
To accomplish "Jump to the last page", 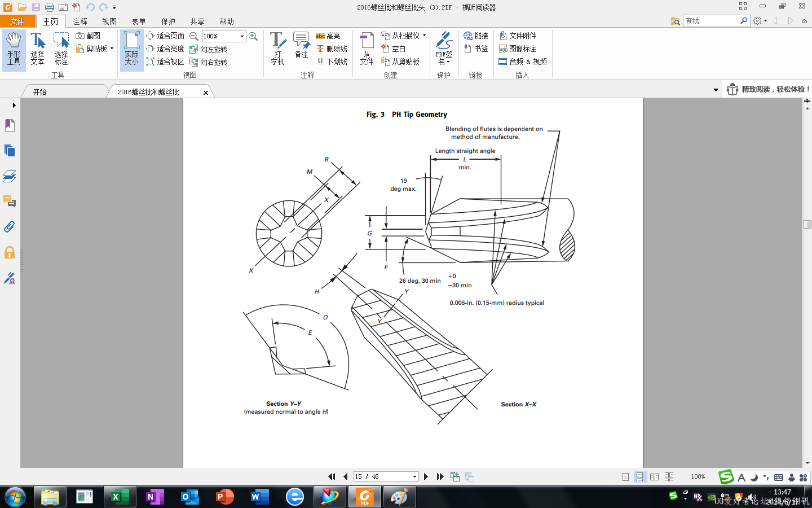I will point(440,477).
